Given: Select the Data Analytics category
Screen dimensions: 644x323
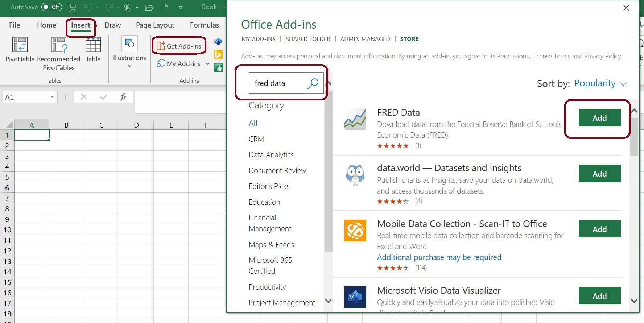Looking at the screenshot, I should tap(271, 155).
